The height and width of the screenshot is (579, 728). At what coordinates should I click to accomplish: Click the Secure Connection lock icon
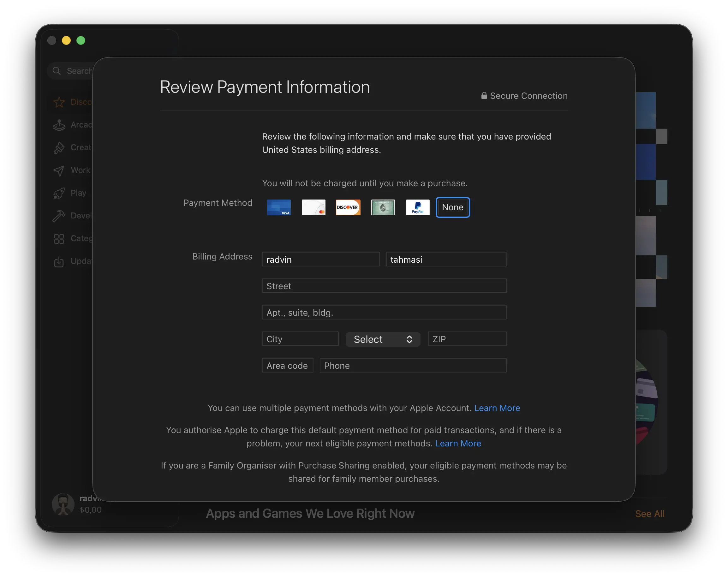[x=484, y=96]
